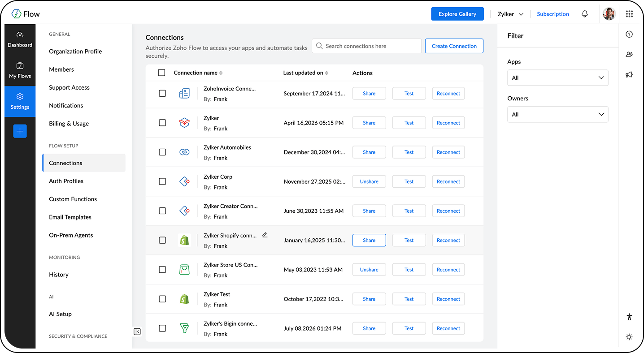
Task: Open Billing & Usage
Action: pyautogui.click(x=69, y=124)
